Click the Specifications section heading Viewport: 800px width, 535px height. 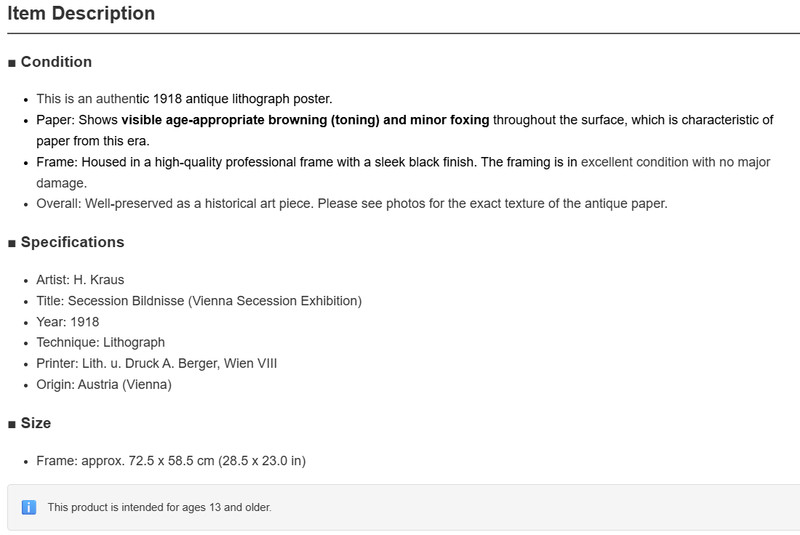[72, 242]
